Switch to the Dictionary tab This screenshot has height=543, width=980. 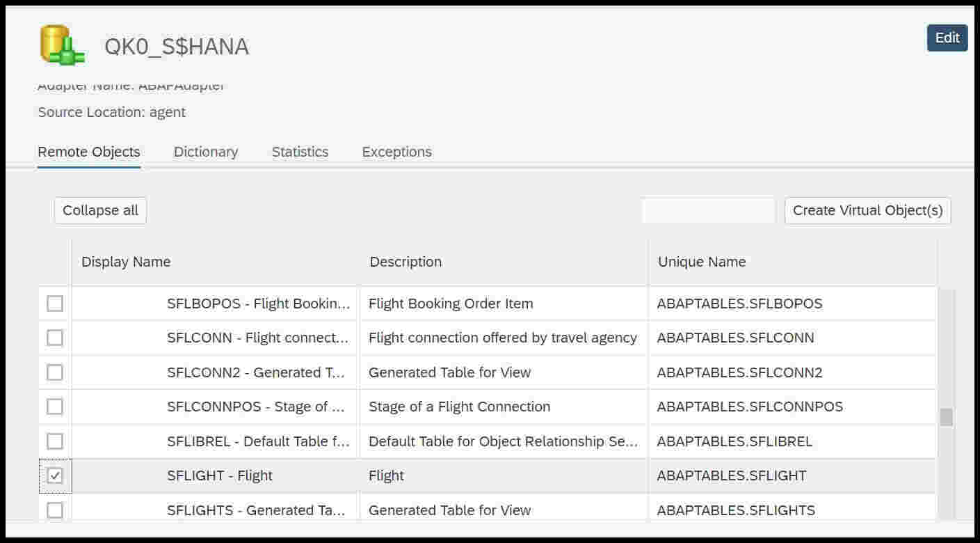click(205, 152)
